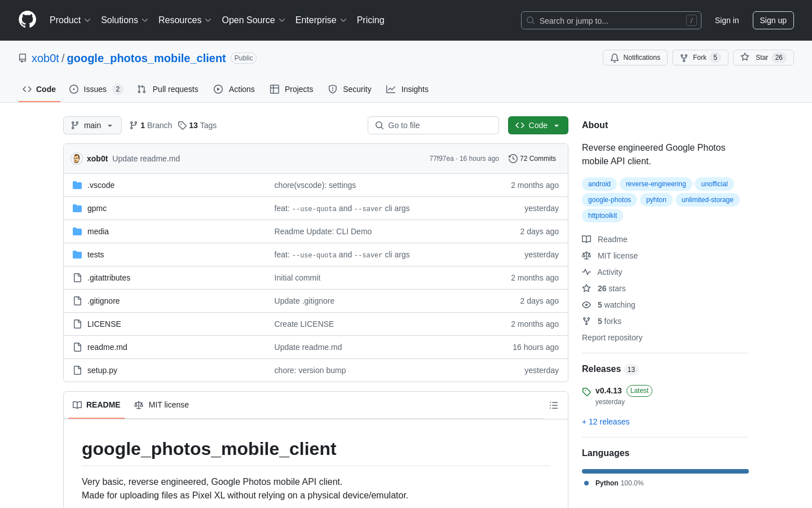Image resolution: width=812 pixels, height=508 pixels.
Task: Fork this repository
Action: coord(700,58)
